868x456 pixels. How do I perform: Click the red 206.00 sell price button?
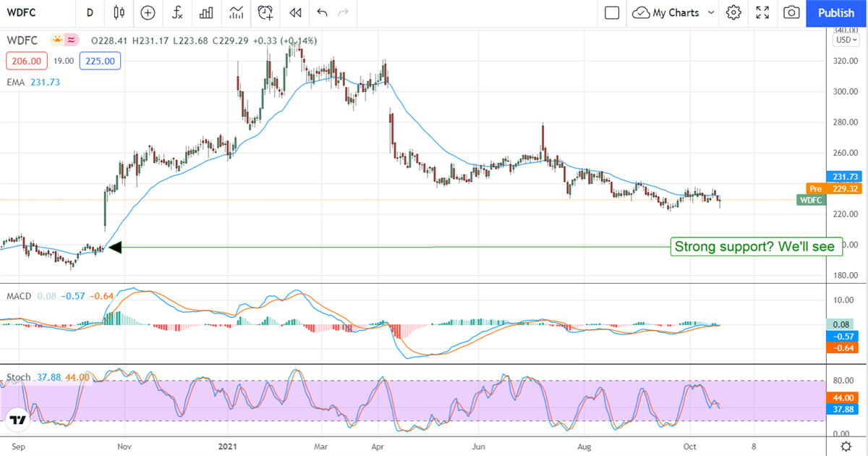pos(27,62)
